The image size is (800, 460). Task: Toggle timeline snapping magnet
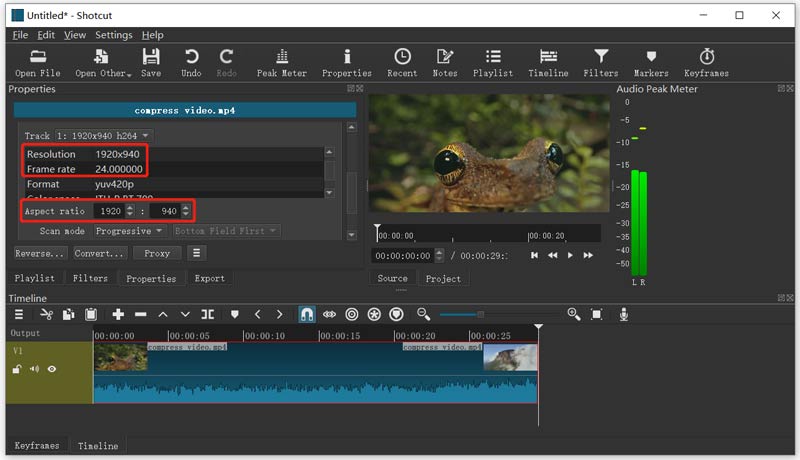(307, 314)
